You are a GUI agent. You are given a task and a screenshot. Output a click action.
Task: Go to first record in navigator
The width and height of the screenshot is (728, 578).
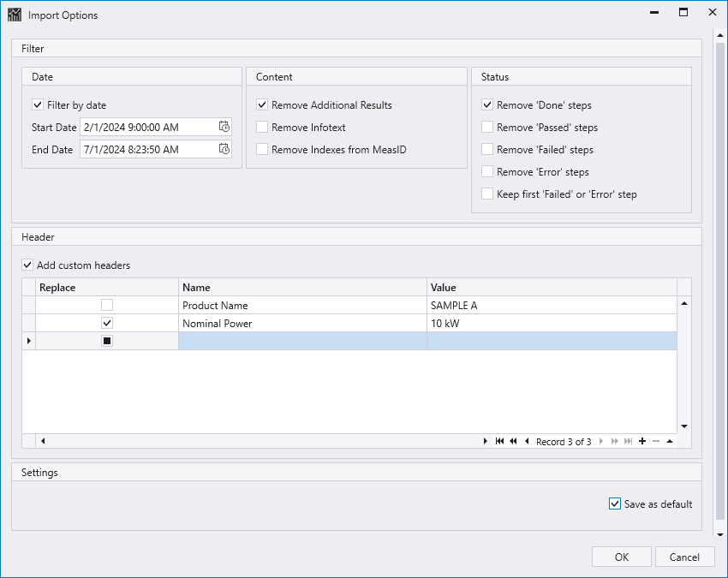(x=499, y=441)
